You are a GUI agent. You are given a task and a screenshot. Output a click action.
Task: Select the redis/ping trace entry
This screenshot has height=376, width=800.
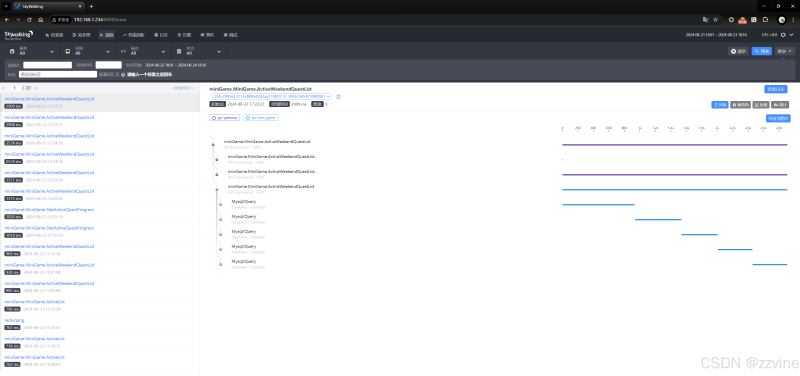coord(100,324)
